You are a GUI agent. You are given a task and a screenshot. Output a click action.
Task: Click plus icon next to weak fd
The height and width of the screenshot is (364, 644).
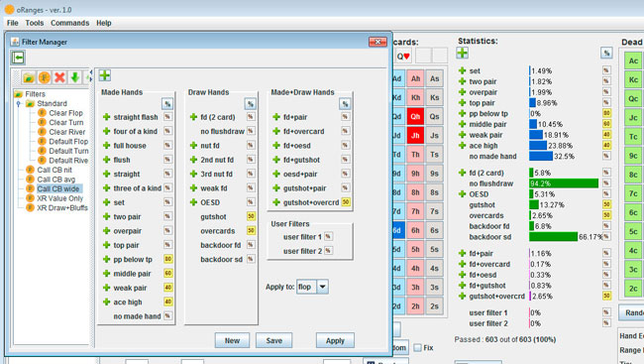point(193,188)
